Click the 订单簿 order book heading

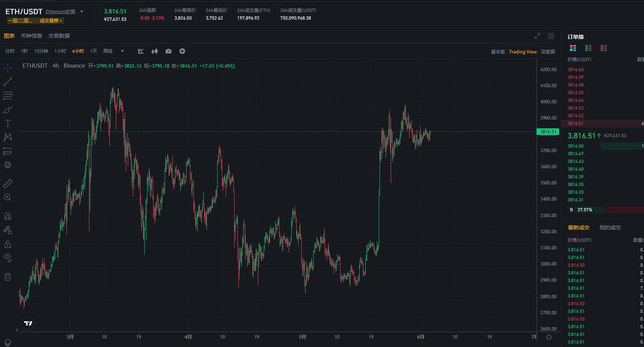point(575,37)
